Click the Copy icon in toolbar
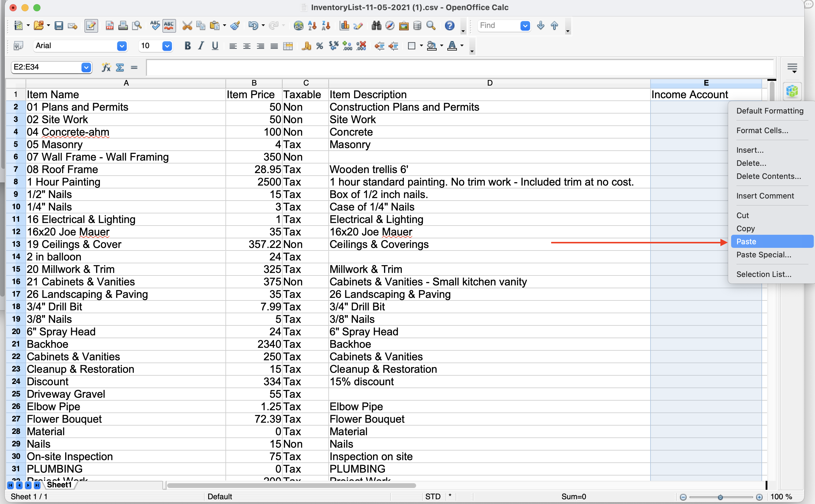Viewport: 815px width, 504px height. pos(201,26)
